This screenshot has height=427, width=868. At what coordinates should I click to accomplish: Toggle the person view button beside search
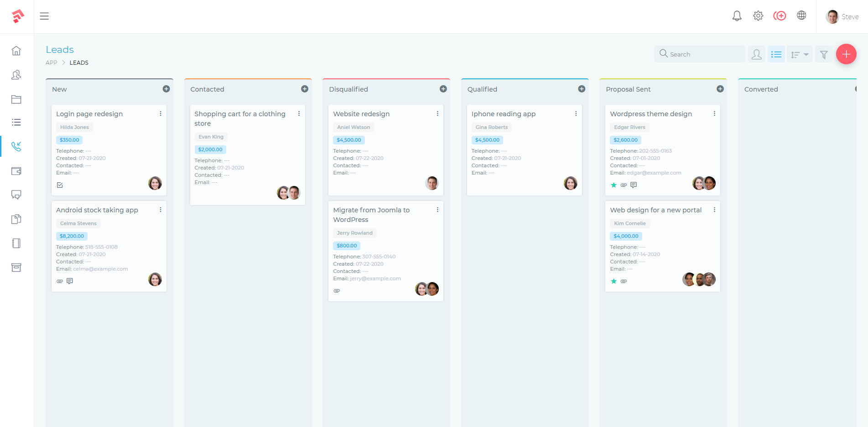click(x=757, y=54)
